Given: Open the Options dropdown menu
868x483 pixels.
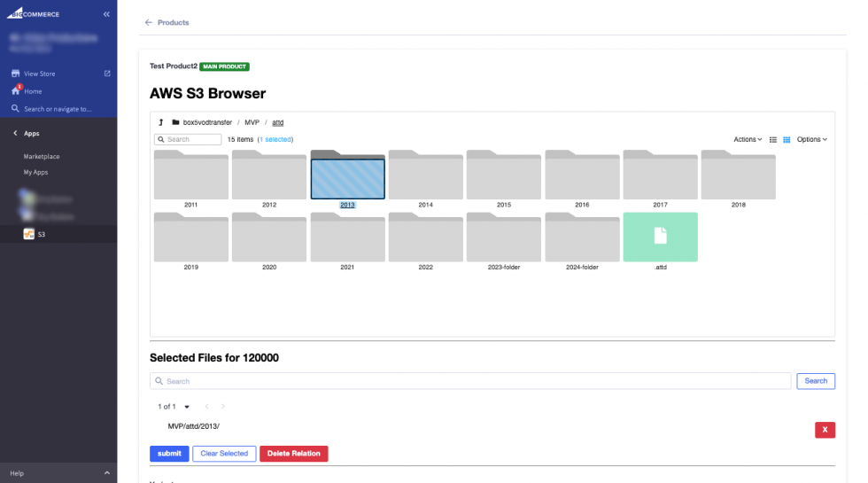Looking at the screenshot, I should pos(811,140).
